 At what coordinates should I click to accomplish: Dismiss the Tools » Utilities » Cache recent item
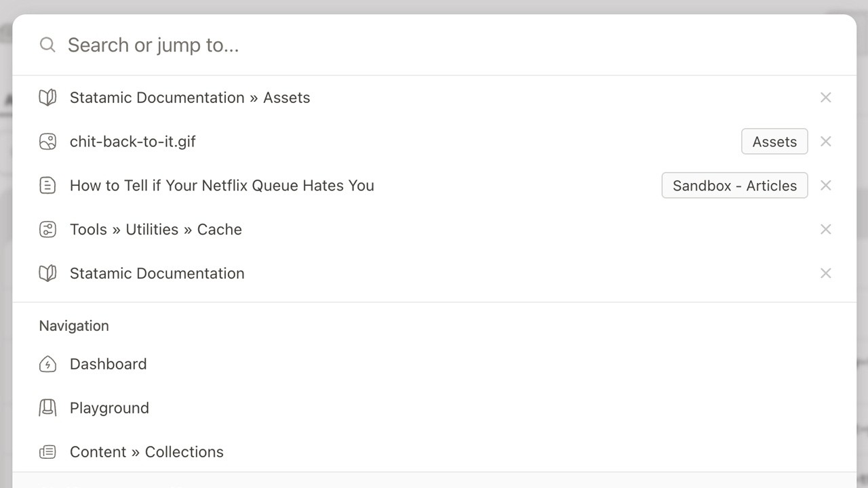click(825, 230)
